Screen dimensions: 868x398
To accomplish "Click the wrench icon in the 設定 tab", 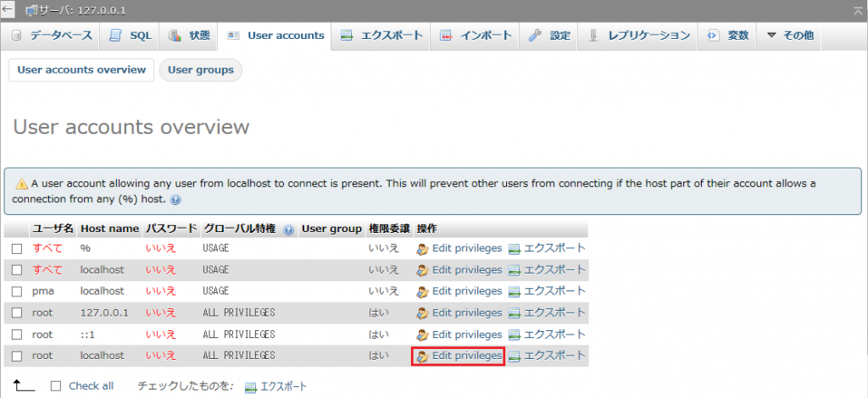I will click(x=535, y=36).
